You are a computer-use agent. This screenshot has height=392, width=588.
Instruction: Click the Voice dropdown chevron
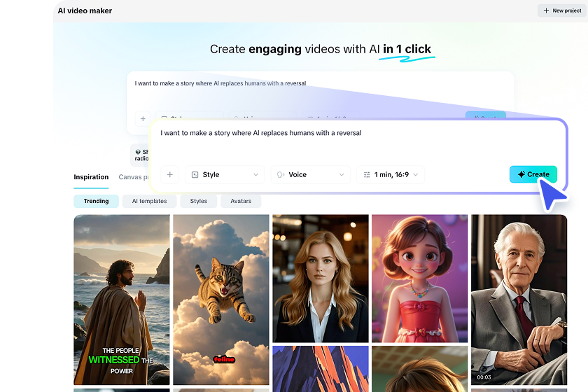(342, 174)
